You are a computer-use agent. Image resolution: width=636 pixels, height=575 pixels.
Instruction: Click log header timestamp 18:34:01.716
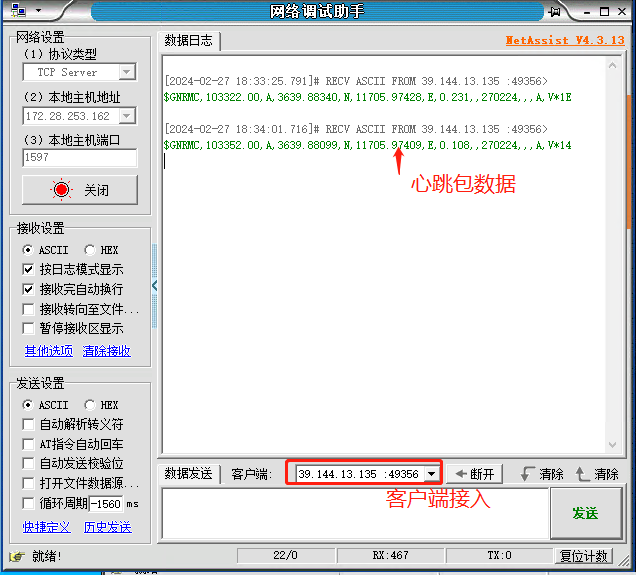tap(272, 129)
